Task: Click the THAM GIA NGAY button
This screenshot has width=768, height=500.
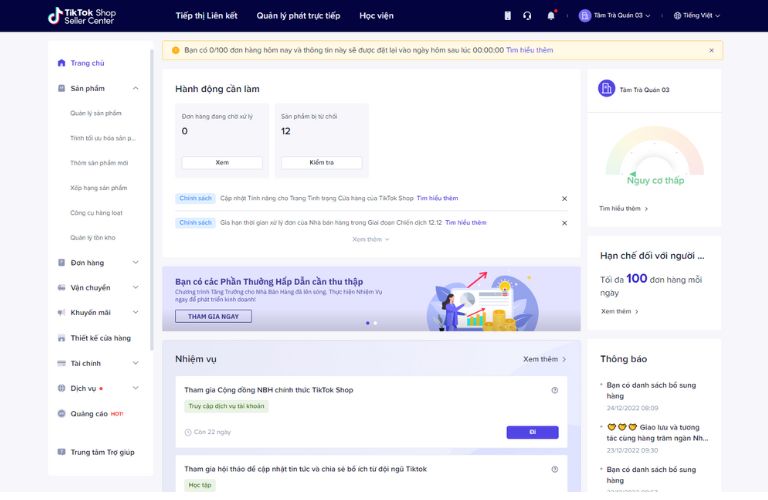Action: point(213,316)
